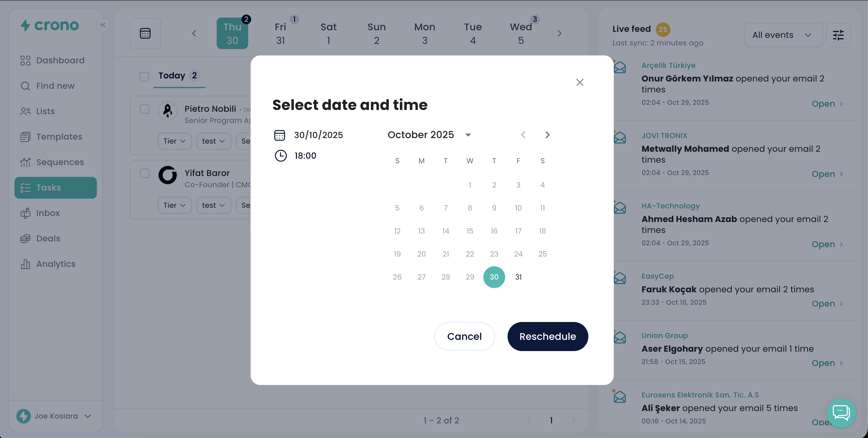Screen dimensions: 868x438
Task: Close the Select date and time dialog
Action: click(580, 82)
